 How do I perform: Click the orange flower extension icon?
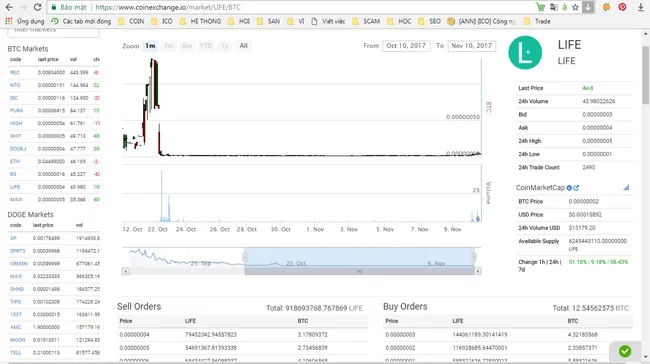click(606, 7)
